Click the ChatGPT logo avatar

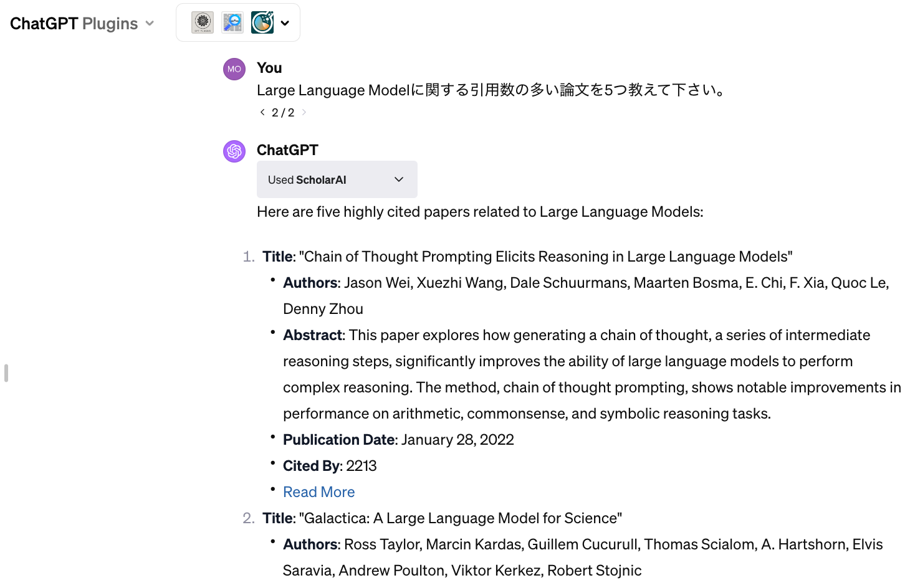tap(234, 151)
